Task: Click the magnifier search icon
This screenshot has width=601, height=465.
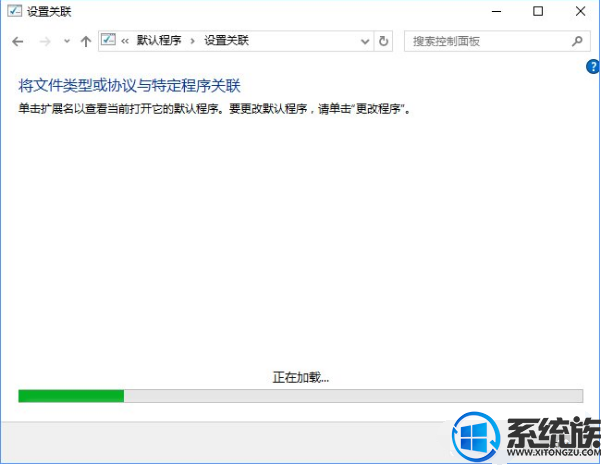Action: click(x=577, y=41)
